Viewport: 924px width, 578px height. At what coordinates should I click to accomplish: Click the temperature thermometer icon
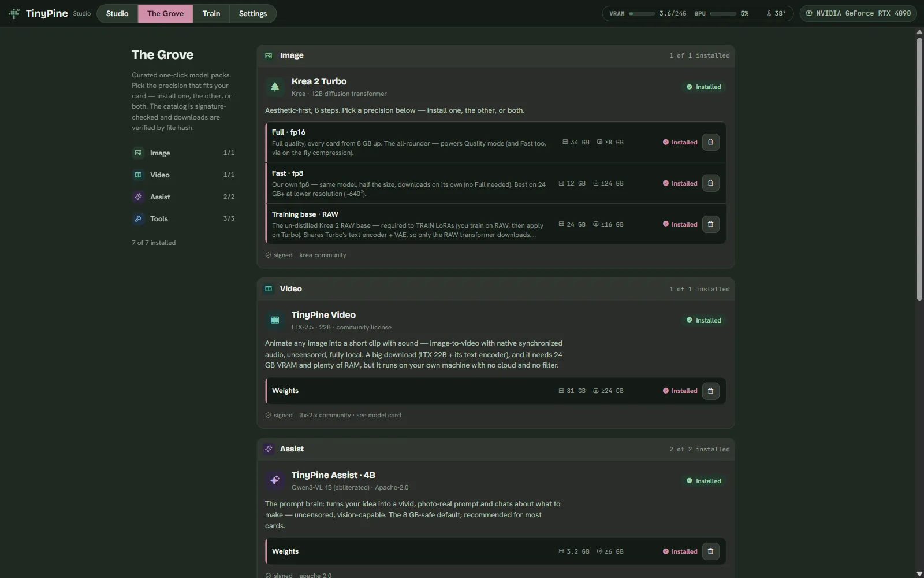769,13
